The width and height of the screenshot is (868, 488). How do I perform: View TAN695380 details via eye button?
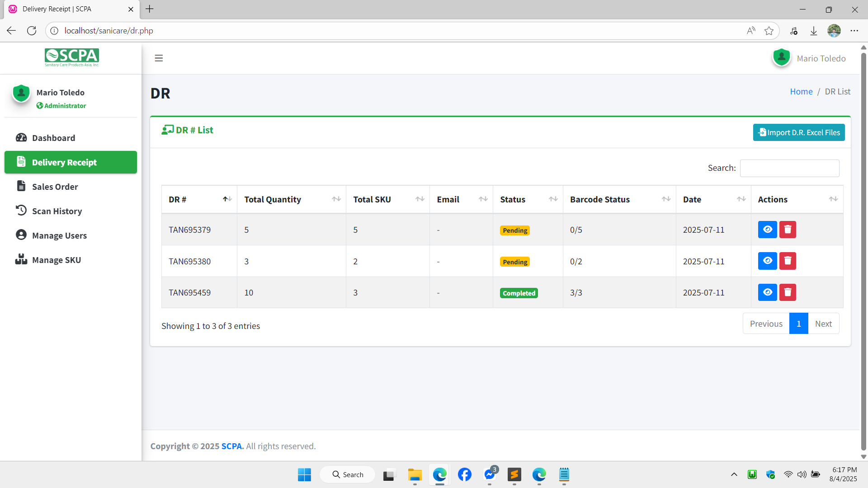pyautogui.click(x=767, y=261)
